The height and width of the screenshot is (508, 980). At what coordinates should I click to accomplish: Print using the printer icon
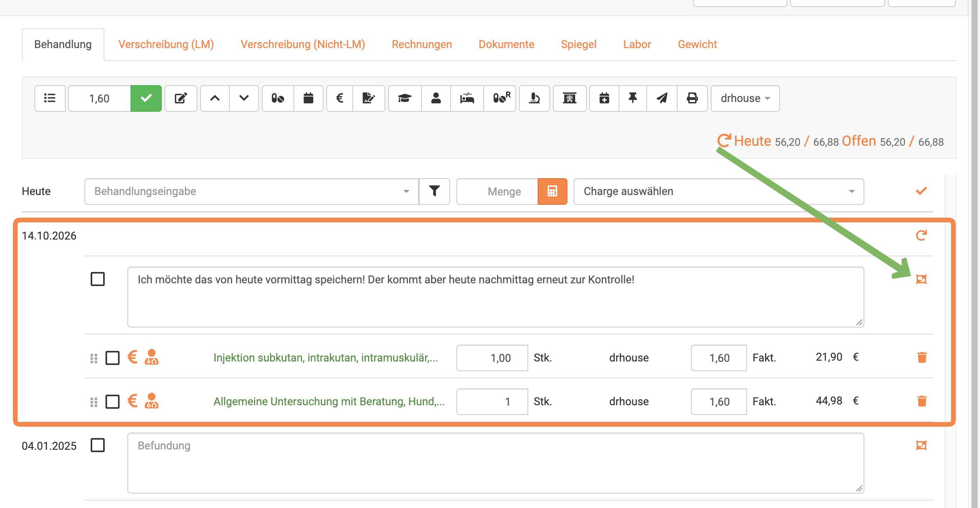click(692, 98)
